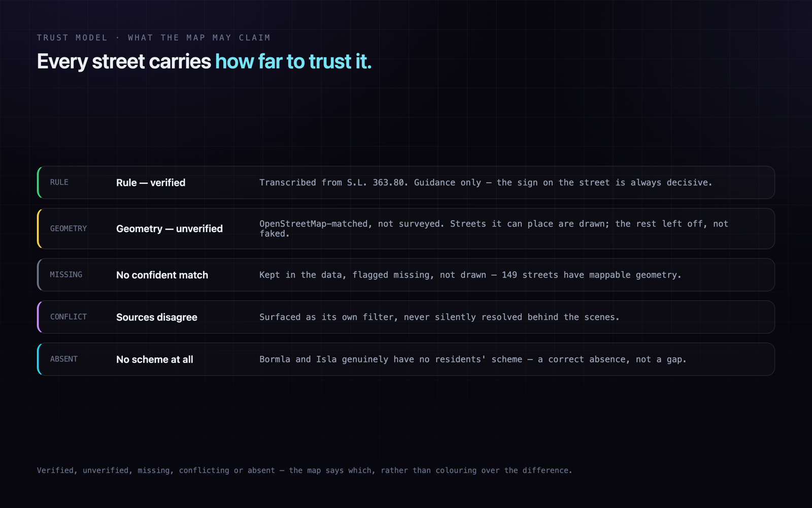Click the 'Every street carries' headline text

coord(124,61)
